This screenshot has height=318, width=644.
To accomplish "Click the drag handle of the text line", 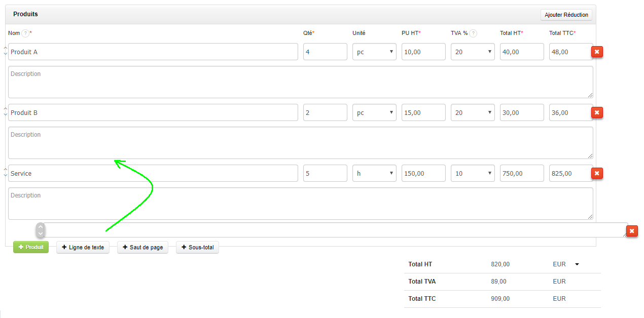I will pos(40,230).
